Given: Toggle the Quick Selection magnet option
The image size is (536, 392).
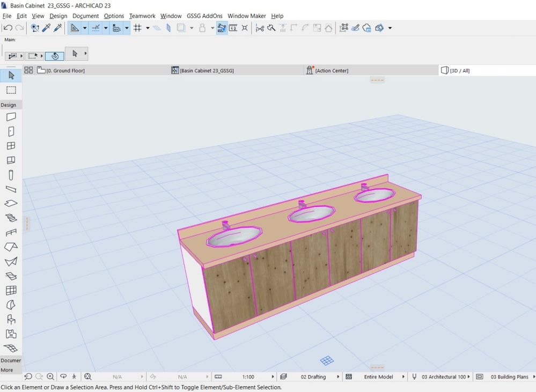Looking at the screenshot, I should [x=55, y=55].
